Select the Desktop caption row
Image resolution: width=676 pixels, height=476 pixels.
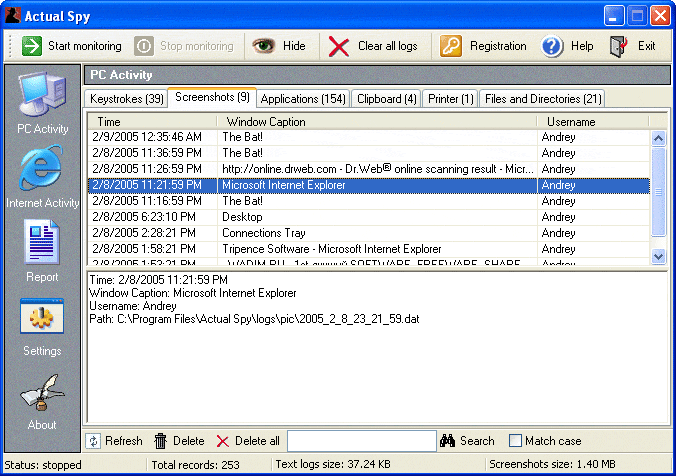pyautogui.click(x=369, y=217)
